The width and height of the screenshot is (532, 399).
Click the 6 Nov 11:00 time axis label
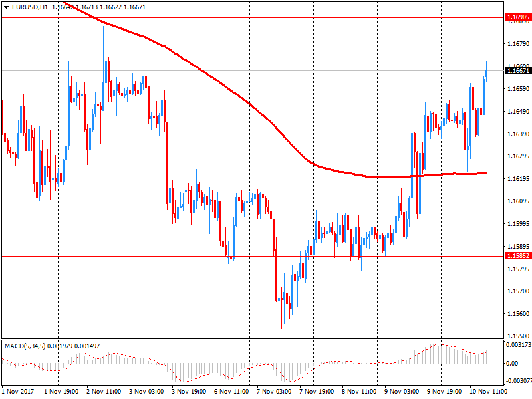[x=231, y=391]
